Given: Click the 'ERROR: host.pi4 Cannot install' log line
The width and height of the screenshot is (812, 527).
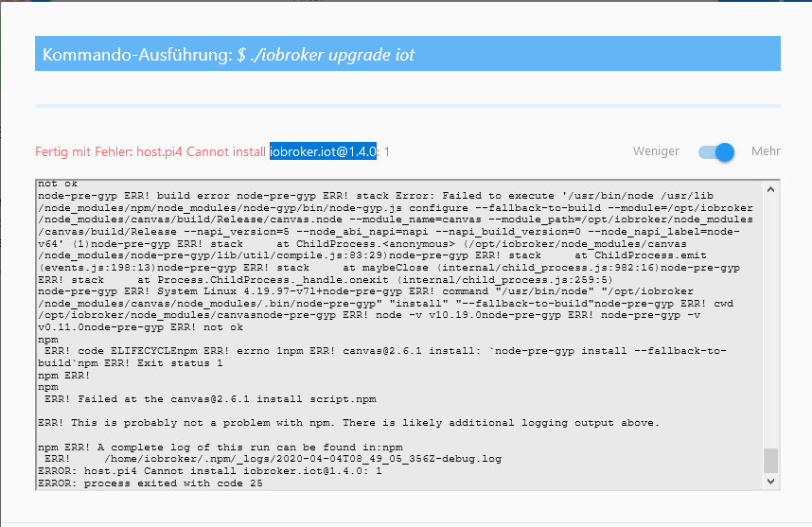Looking at the screenshot, I should 210,471.
